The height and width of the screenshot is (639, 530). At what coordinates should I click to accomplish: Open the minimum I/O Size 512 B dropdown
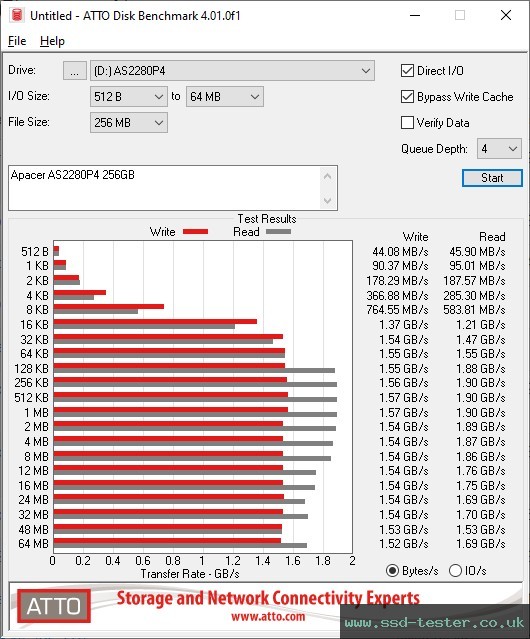click(128, 97)
